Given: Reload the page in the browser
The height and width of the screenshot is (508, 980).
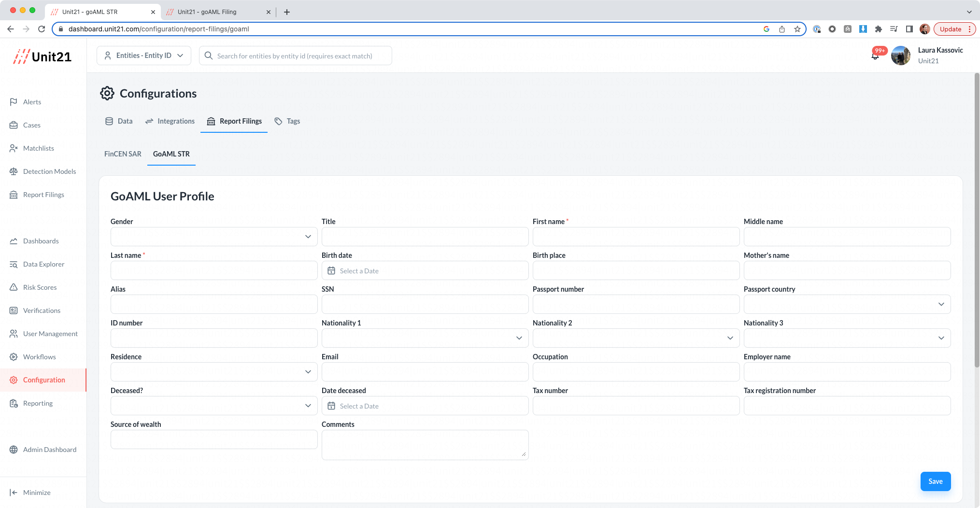Looking at the screenshot, I should (x=42, y=29).
